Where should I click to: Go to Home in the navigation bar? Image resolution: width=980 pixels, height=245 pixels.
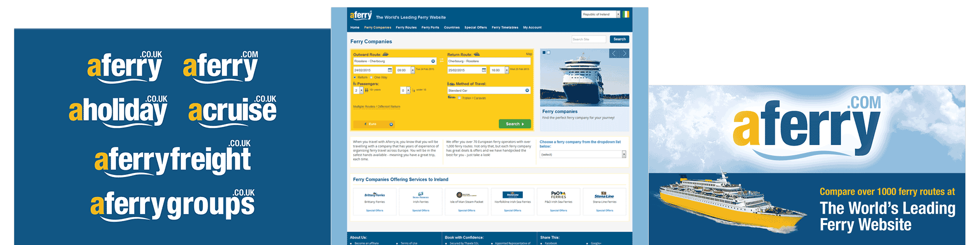point(355,27)
